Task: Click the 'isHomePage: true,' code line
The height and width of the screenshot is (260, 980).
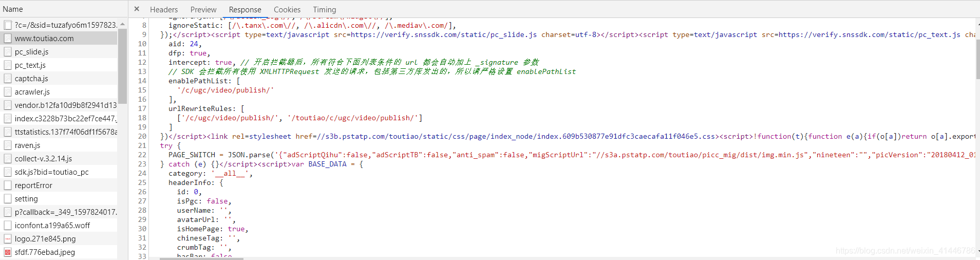Action: pyautogui.click(x=213, y=229)
